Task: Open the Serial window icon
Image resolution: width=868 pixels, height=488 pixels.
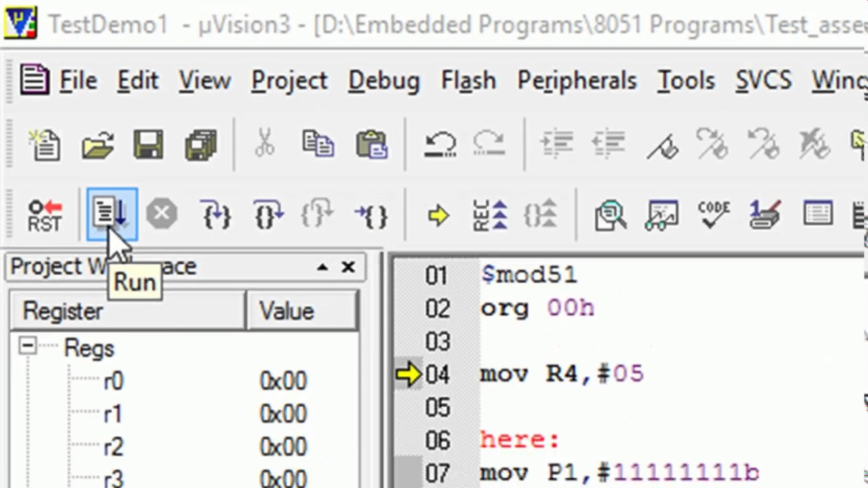Action: (x=765, y=216)
